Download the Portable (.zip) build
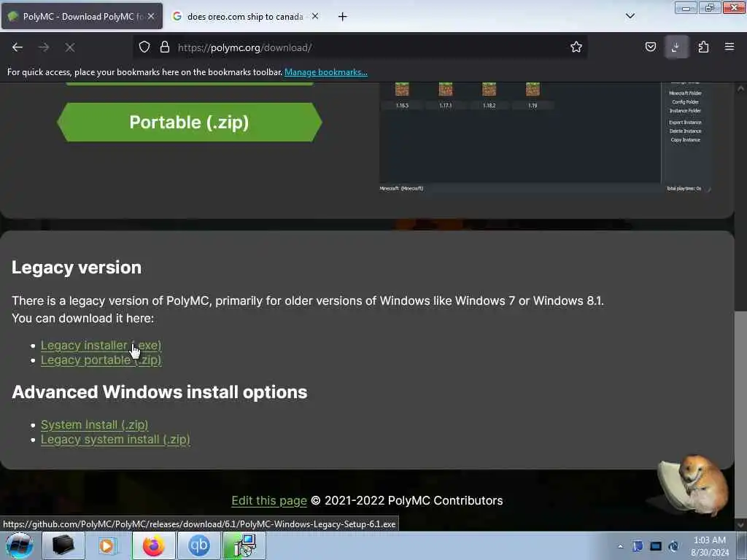The width and height of the screenshot is (747, 560). (x=189, y=122)
